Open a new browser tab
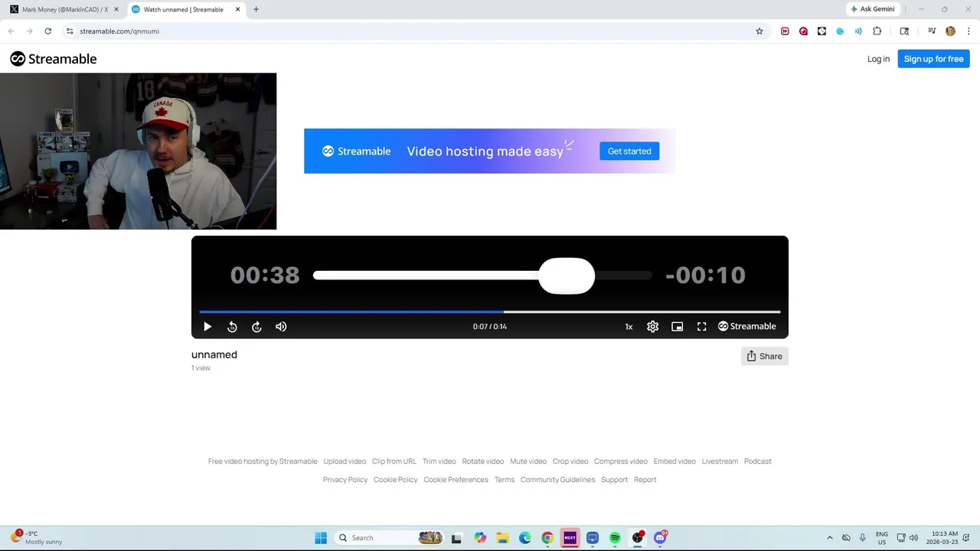This screenshot has width=980, height=551. coord(256,9)
